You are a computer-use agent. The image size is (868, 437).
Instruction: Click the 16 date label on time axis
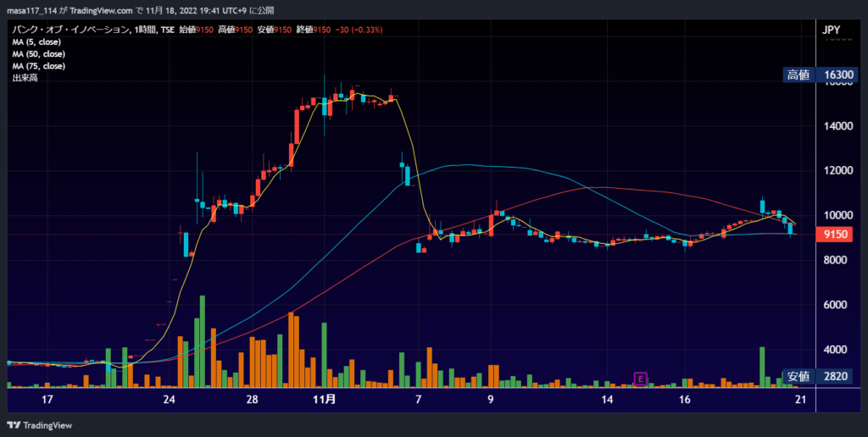[685, 400]
